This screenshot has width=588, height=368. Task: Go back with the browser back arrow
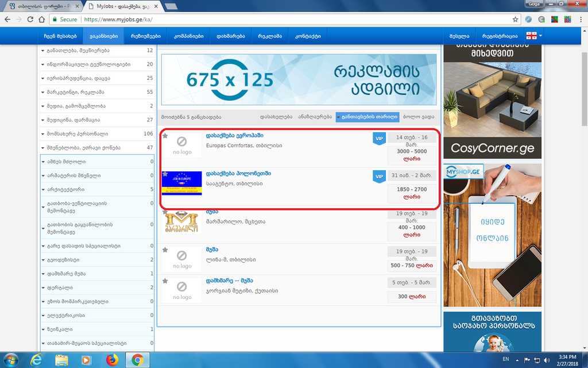point(7,19)
